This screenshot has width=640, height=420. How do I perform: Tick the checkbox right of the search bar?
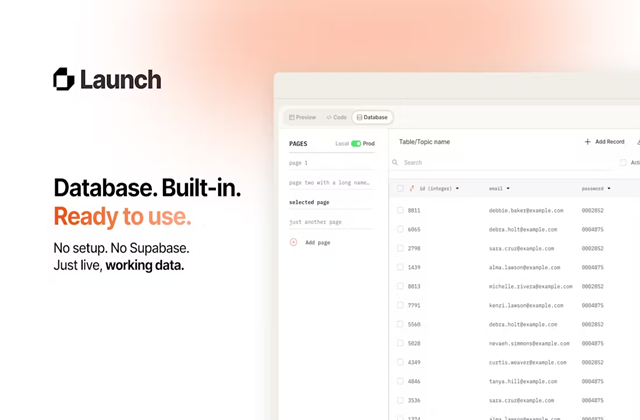click(x=623, y=162)
